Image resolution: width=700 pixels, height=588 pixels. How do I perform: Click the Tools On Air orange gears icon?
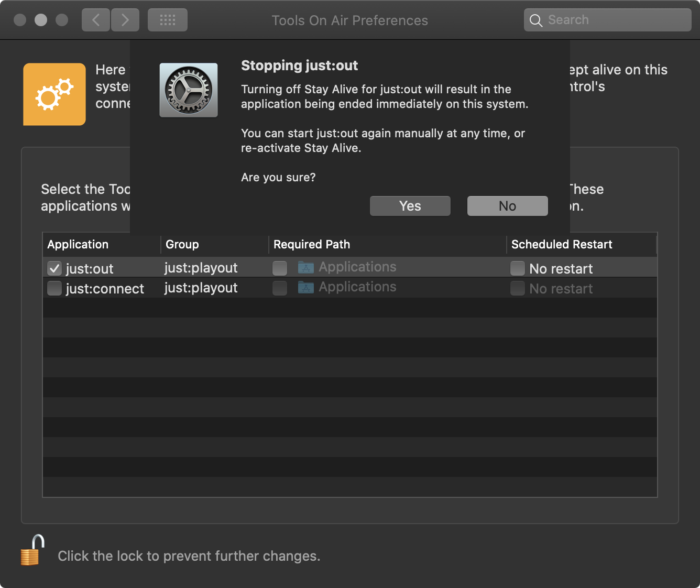click(54, 94)
